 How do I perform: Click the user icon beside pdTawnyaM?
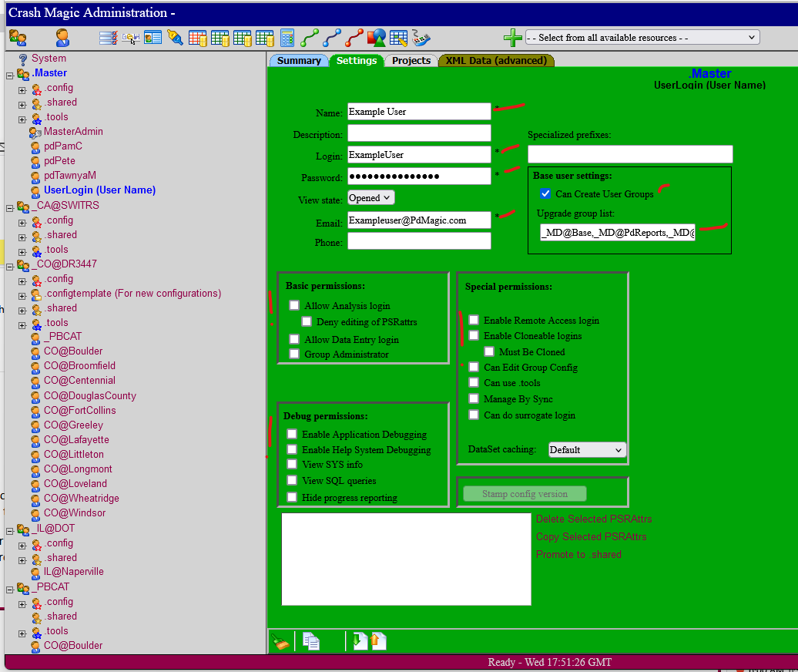(x=35, y=176)
